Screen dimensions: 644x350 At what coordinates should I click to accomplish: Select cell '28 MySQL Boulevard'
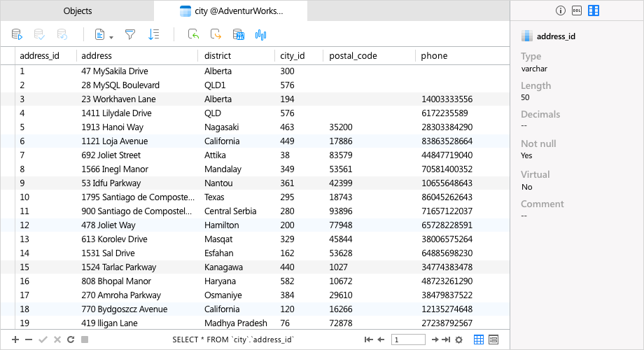[x=120, y=85]
